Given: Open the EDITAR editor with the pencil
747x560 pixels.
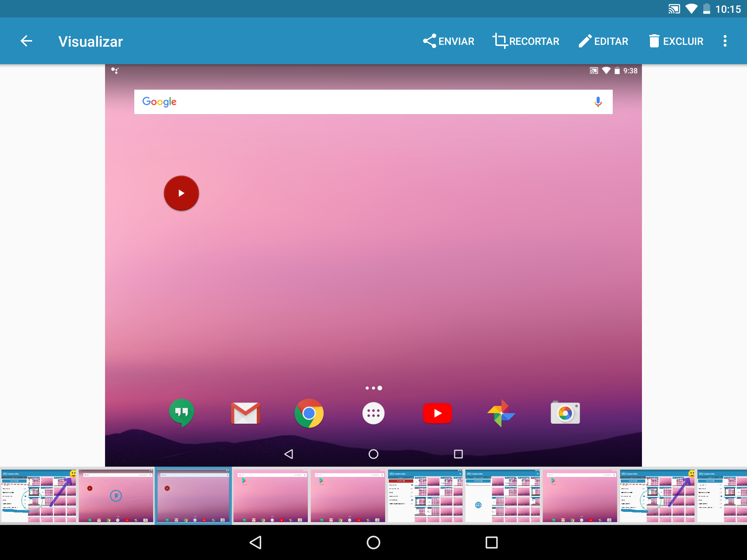Looking at the screenshot, I should click(x=603, y=41).
